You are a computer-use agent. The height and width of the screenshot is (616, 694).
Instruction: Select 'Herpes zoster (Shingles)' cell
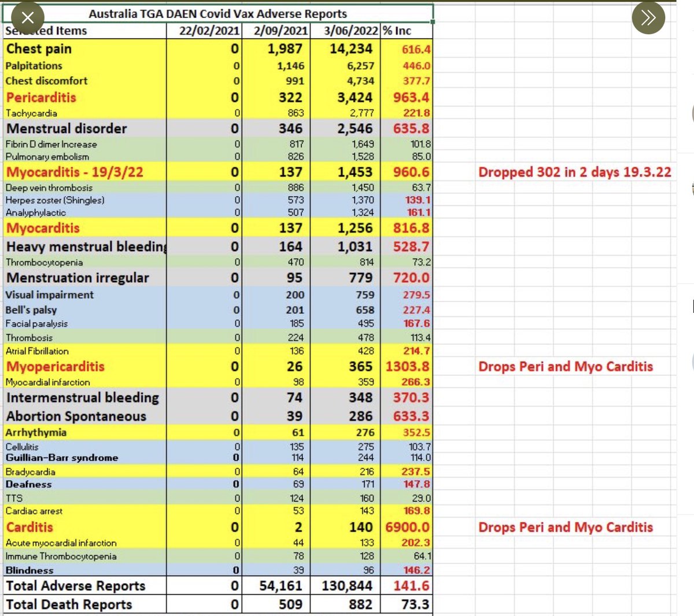[x=55, y=200]
